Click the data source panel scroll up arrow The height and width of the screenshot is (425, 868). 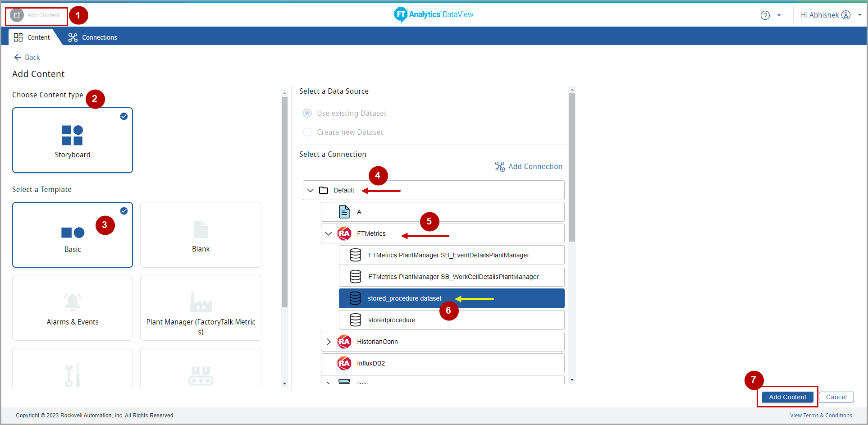pyautogui.click(x=572, y=89)
